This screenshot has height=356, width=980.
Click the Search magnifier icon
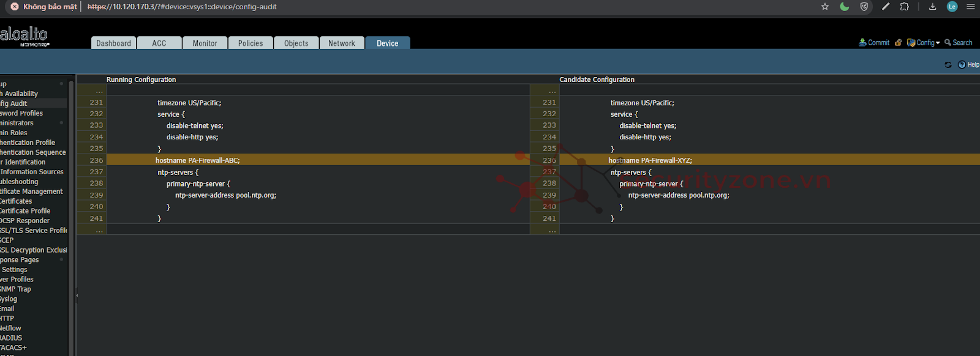(948, 43)
